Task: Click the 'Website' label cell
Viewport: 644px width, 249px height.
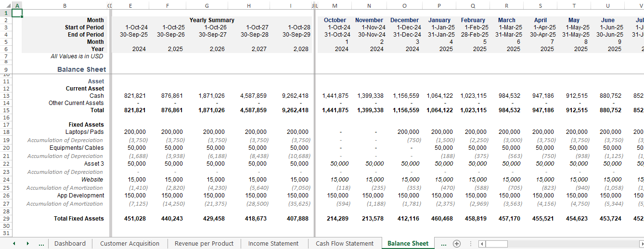Action: pyautogui.click(x=92, y=180)
